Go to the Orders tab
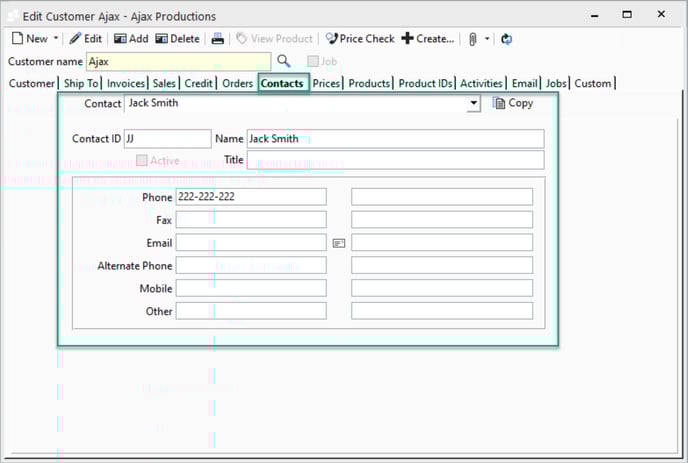Viewport: 688px width, 463px height. [237, 83]
